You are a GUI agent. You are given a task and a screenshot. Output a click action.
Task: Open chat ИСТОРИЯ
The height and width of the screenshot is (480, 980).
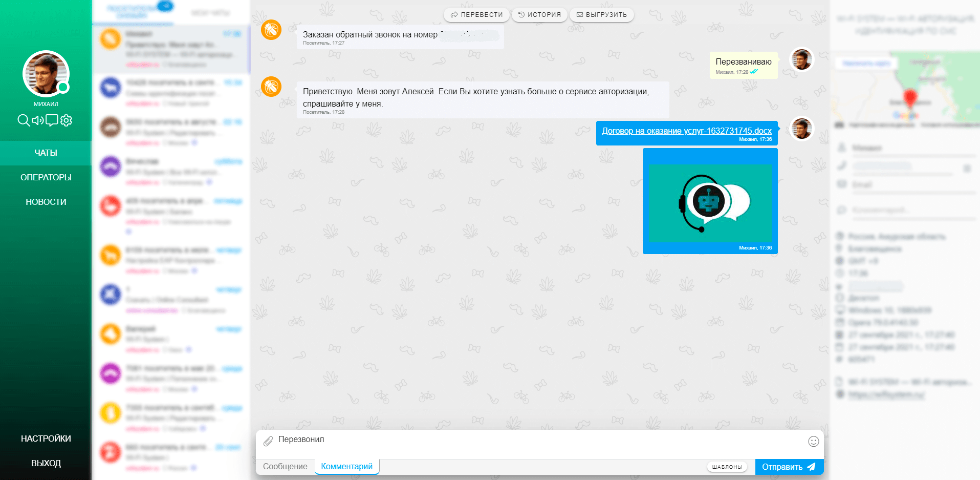click(539, 15)
